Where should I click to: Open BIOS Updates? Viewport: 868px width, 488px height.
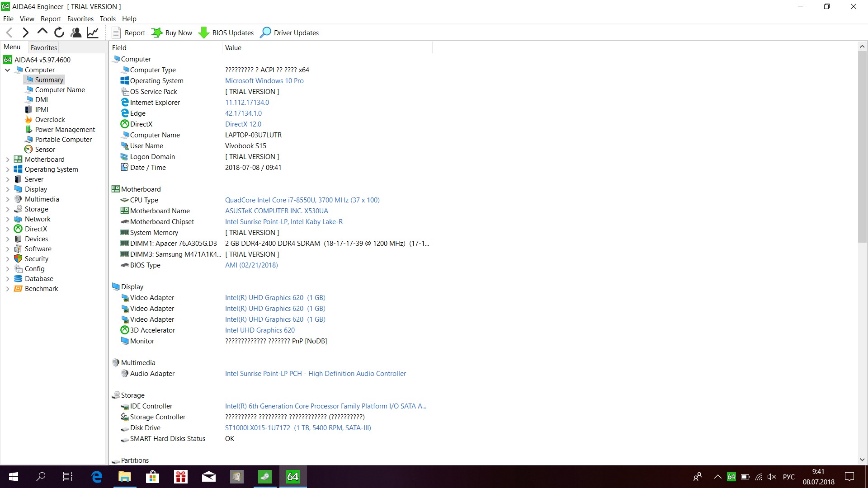[x=226, y=33]
